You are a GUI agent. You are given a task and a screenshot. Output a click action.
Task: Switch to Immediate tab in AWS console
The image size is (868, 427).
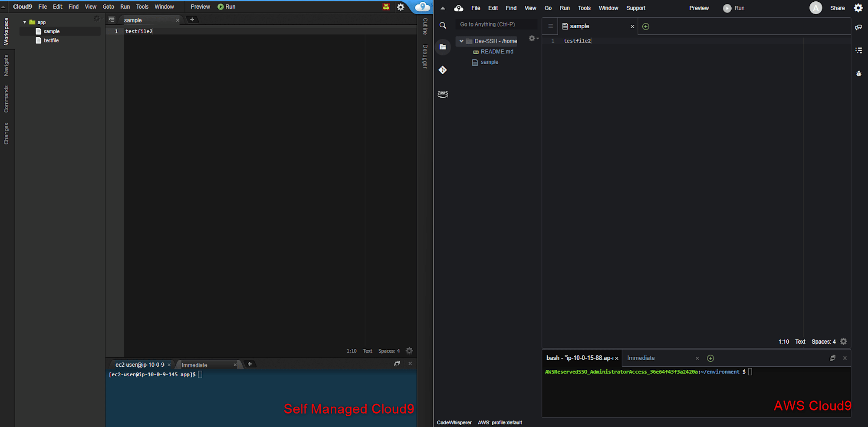point(641,358)
